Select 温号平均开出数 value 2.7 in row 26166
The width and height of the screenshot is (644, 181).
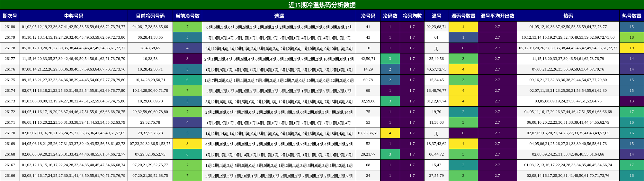tap(497, 176)
